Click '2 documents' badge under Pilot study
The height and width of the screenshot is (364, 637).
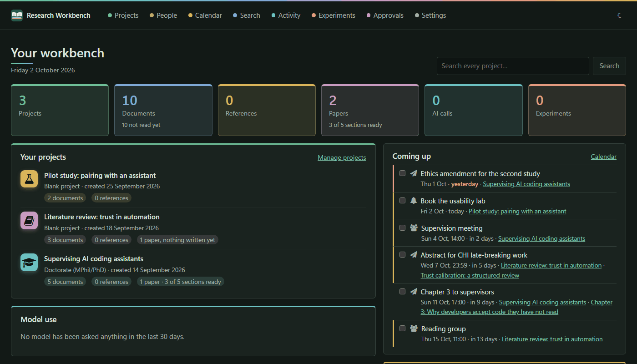click(65, 198)
